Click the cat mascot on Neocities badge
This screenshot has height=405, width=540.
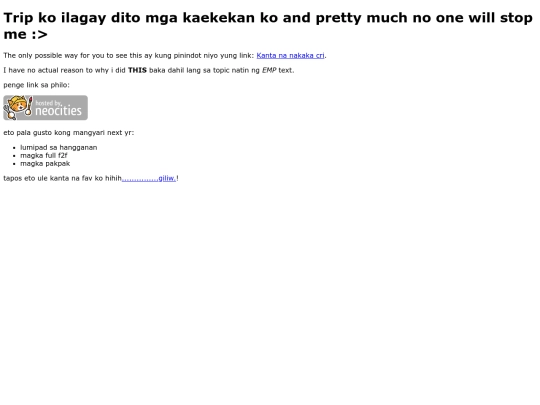click(18, 107)
